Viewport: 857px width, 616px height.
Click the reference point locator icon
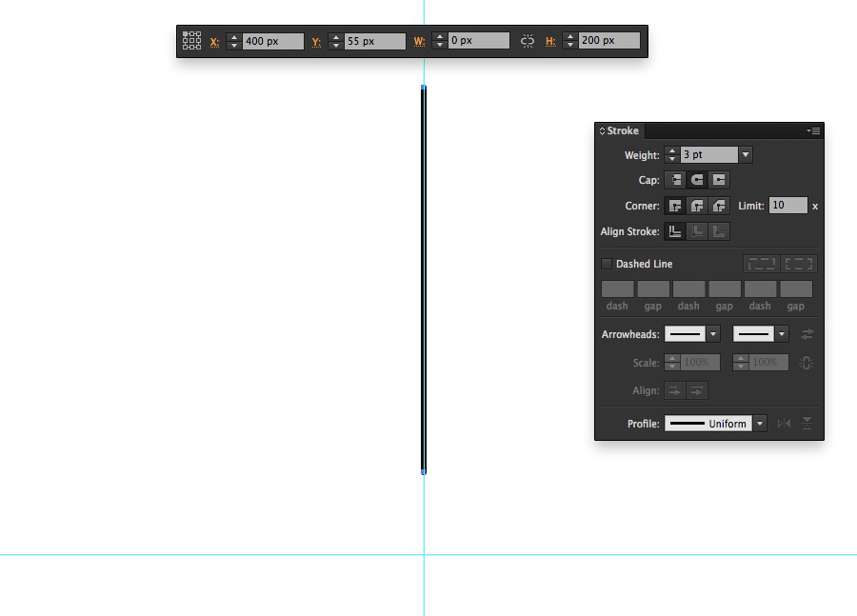(x=191, y=40)
